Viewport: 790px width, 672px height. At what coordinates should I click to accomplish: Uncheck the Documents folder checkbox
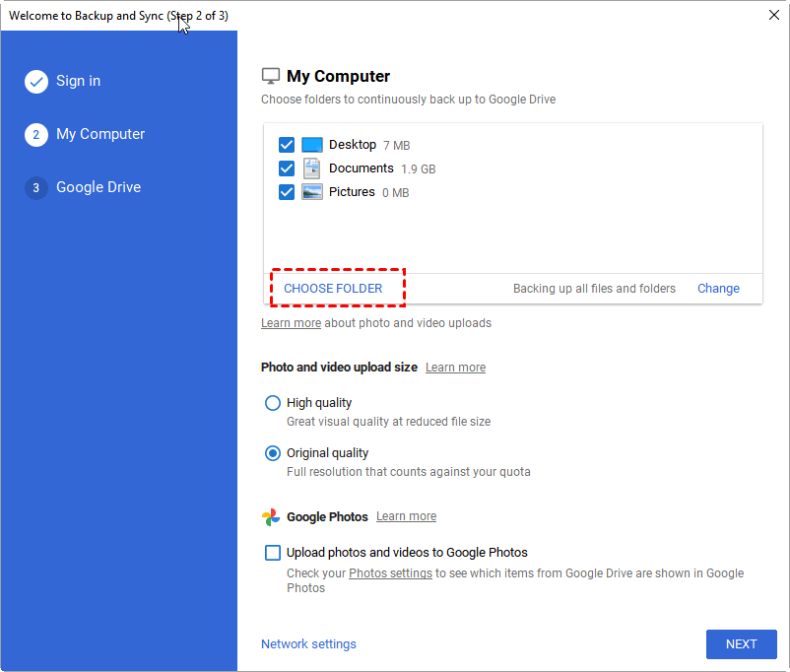pyautogui.click(x=287, y=168)
